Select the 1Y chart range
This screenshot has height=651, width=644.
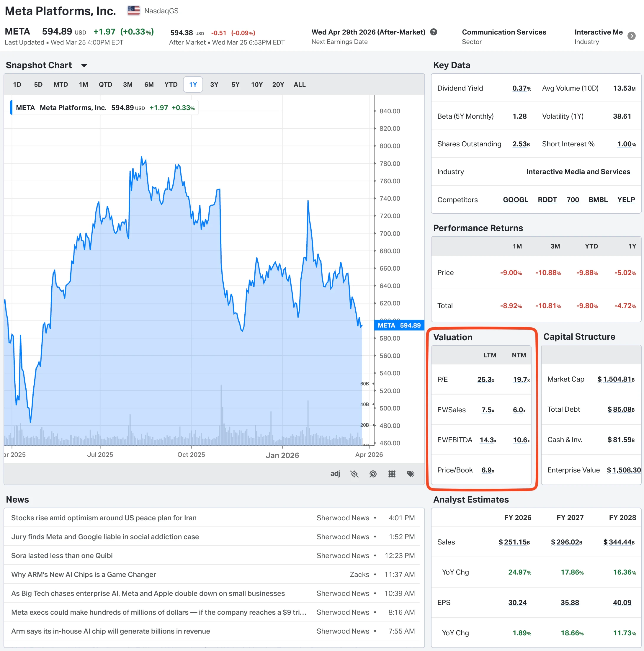click(193, 85)
